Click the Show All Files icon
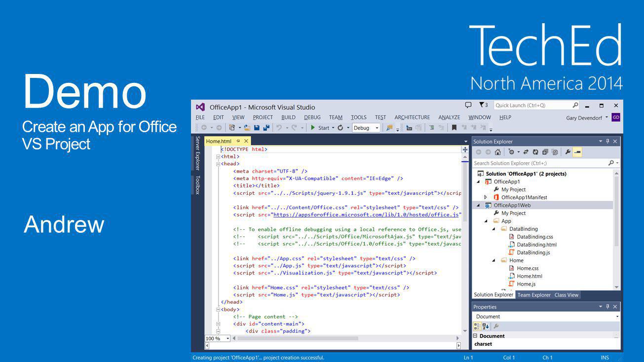The height and width of the screenshot is (362, 644). coord(555,152)
